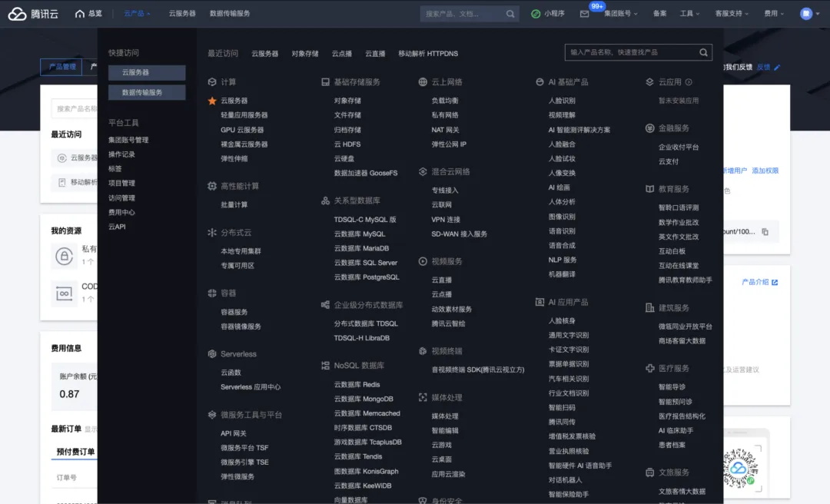Open the account avatar dropdown arrow

click(818, 14)
